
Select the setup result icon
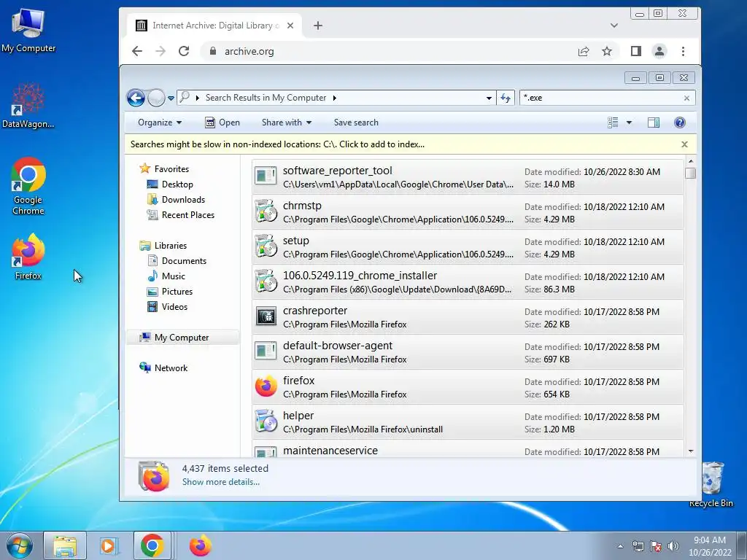(266, 246)
